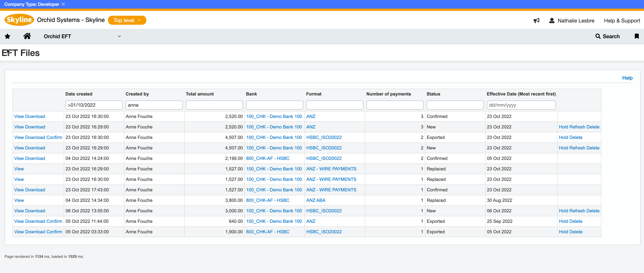Open the ANZ ABA format link
644x273 pixels.
click(316, 200)
